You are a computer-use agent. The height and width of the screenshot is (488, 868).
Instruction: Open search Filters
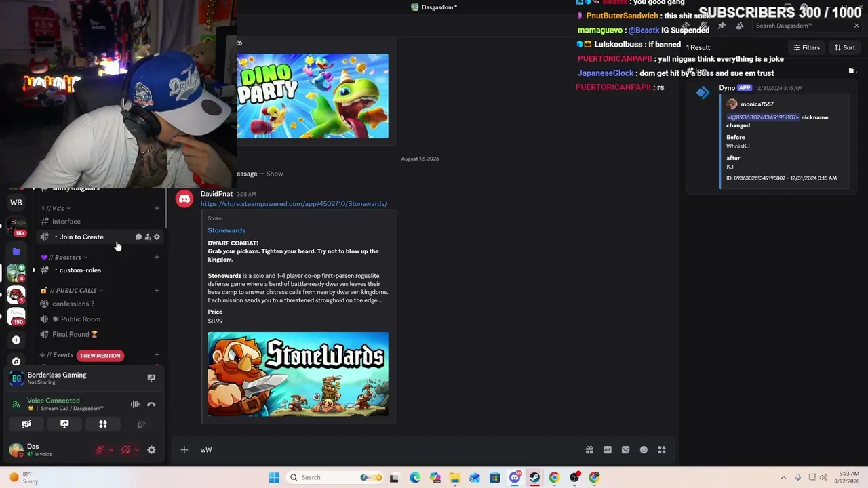tap(807, 47)
